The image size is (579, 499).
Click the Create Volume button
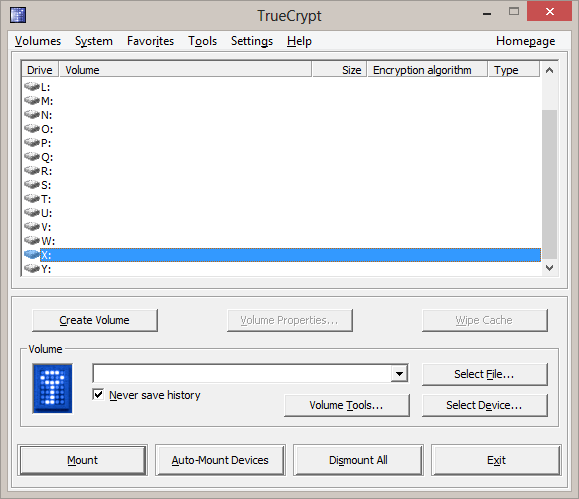click(x=95, y=320)
